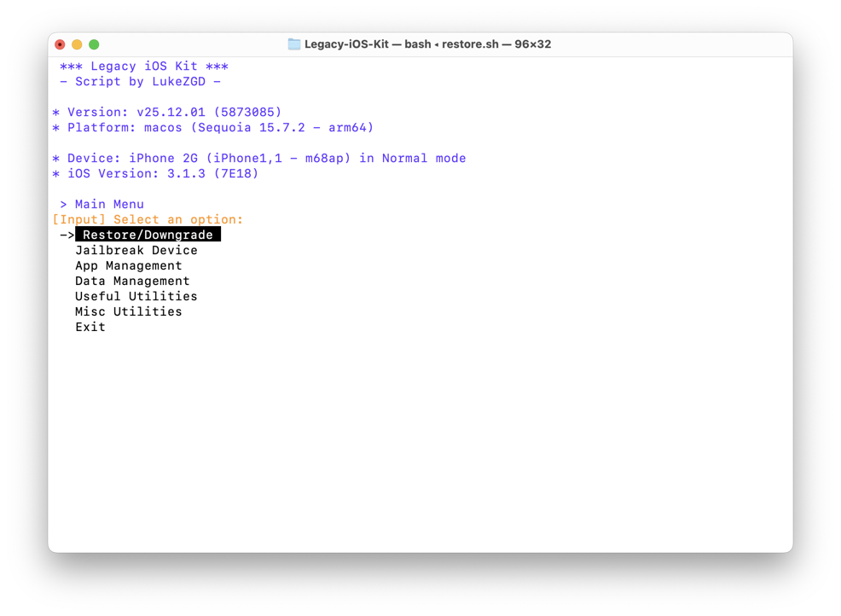
Task: Pick the Useful Utilities entry
Action: click(136, 296)
